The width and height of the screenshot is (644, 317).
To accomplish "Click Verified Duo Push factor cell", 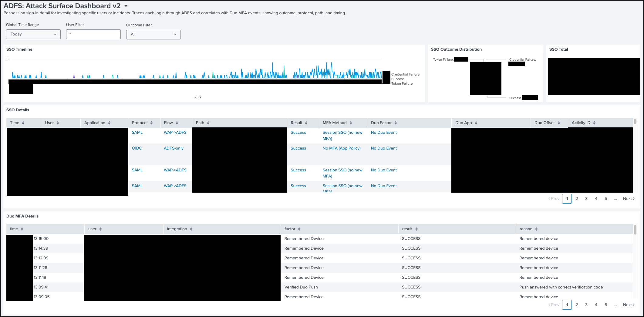I will 301,287.
